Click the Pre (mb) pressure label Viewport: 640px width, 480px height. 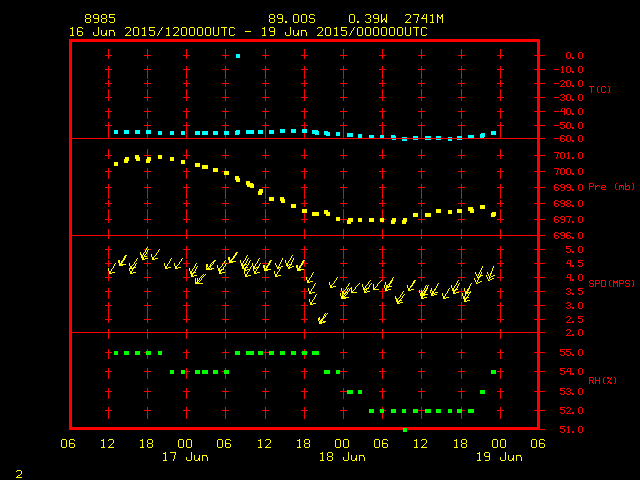point(610,187)
